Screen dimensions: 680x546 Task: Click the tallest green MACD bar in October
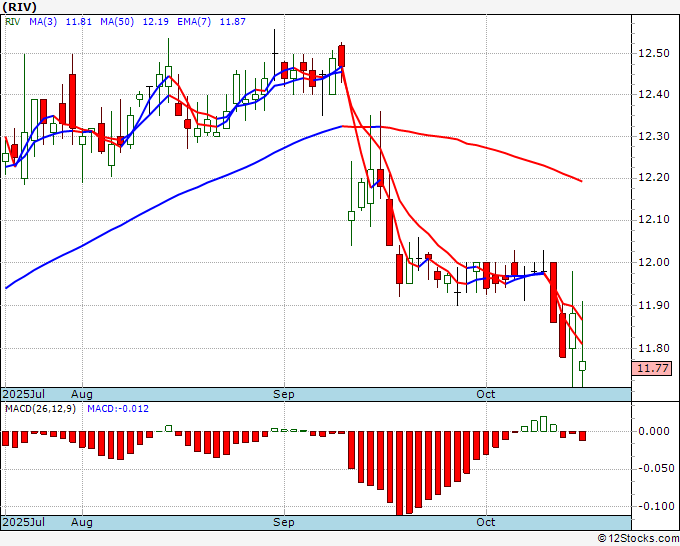tap(543, 424)
